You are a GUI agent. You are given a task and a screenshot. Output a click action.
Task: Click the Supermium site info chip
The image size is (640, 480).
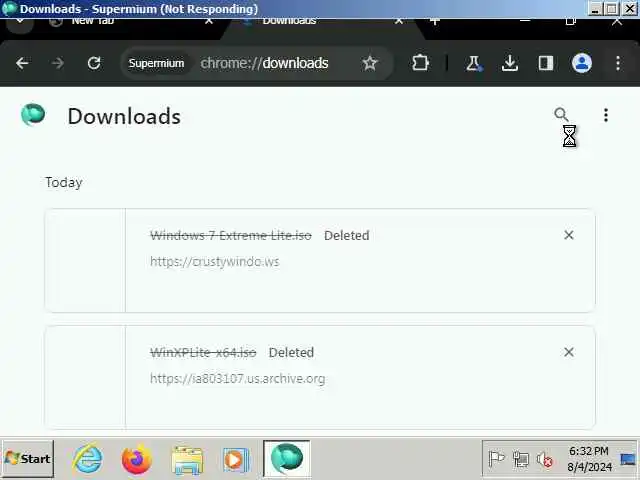(156, 63)
